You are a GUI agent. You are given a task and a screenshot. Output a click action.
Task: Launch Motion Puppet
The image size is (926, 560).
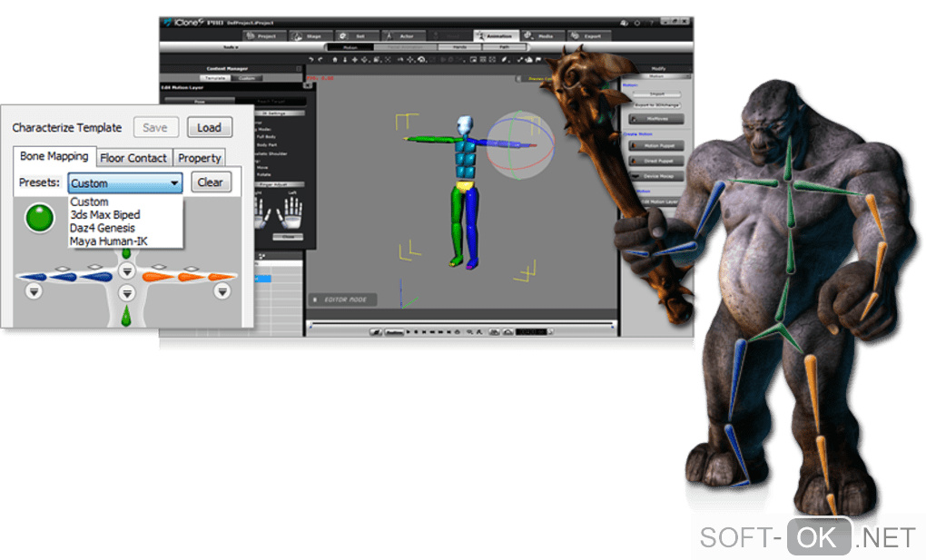pos(656,145)
